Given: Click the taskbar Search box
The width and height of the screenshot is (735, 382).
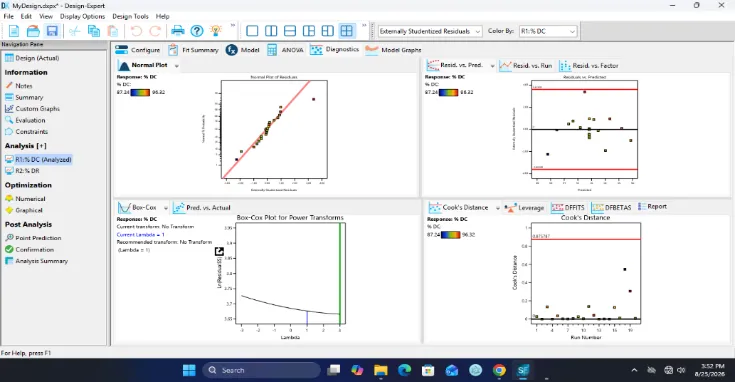Looking at the screenshot, I should coord(262,370).
